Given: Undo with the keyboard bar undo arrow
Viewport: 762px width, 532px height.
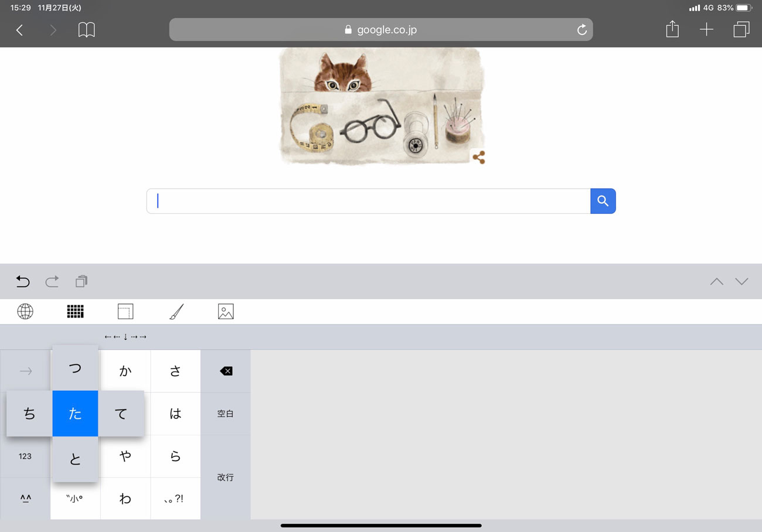Looking at the screenshot, I should 23,282.
